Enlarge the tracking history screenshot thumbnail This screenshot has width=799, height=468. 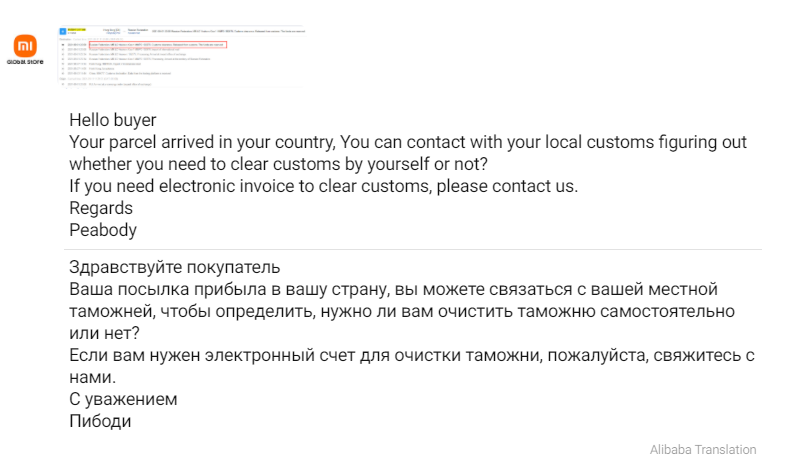coord(181,56)
